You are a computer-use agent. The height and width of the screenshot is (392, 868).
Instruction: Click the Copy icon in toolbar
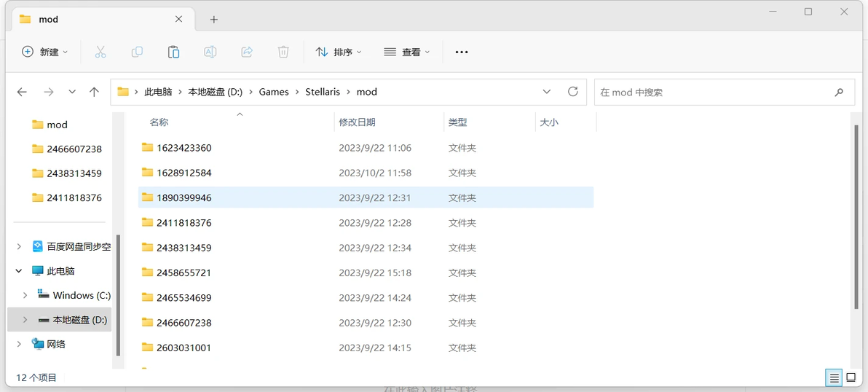[x=137, y=52]
